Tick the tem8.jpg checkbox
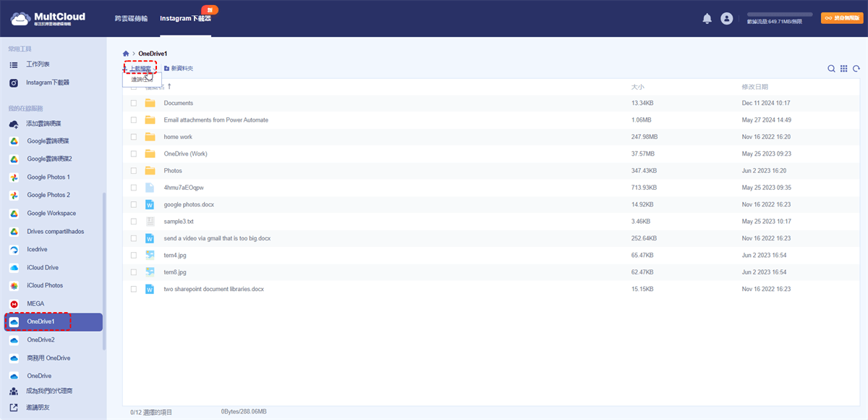 (x=133, y=272)
